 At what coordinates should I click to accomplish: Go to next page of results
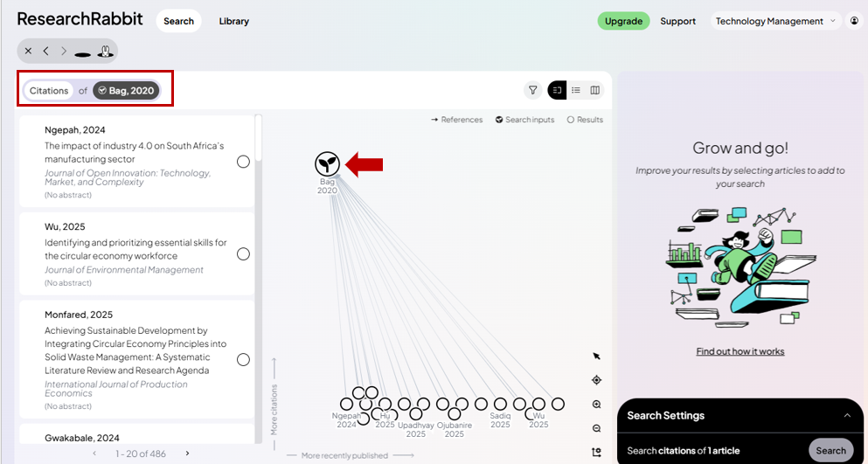(187, 454)
